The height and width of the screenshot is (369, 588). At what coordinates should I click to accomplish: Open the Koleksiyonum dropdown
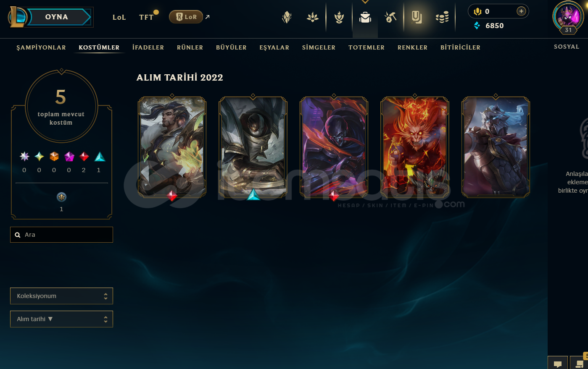[x=61, y=296]
